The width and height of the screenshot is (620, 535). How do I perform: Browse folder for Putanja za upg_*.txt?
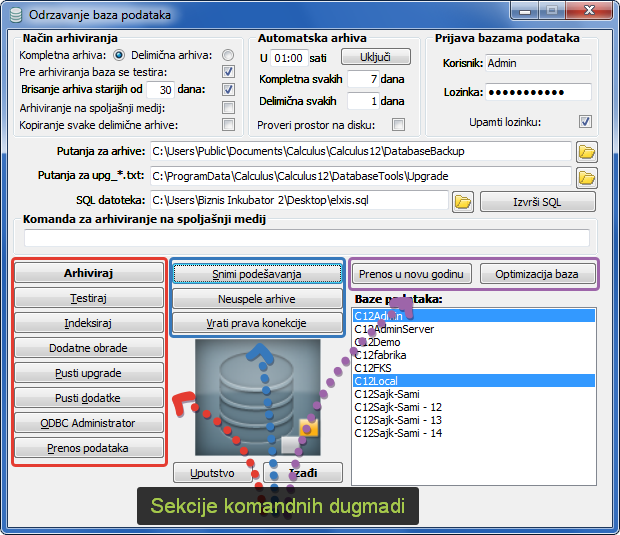587,177
